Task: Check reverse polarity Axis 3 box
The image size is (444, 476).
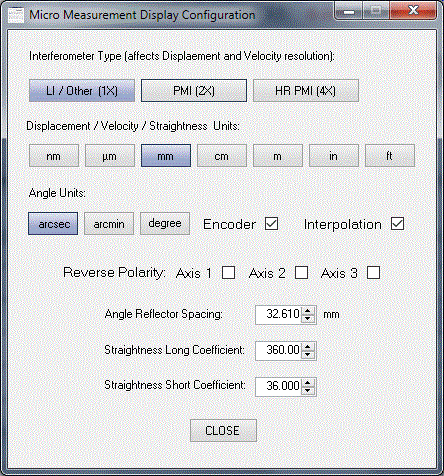Action: coord(373,273)
